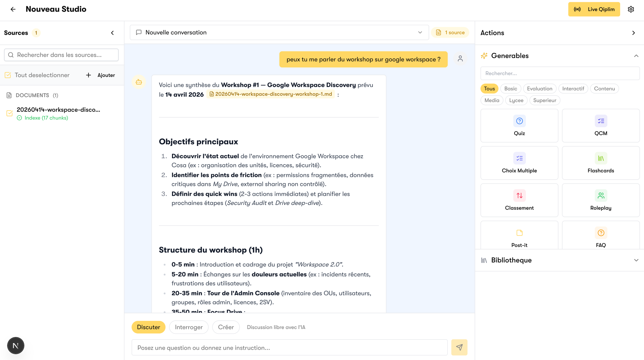Go back with the top-left arrow
This screenshot has height=360, width=644.
13,9
